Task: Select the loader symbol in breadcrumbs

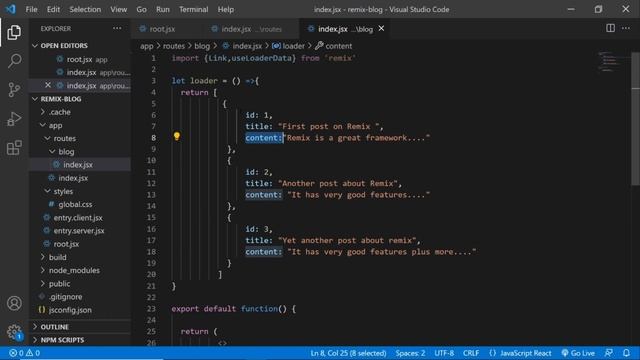Action: pos(289,46)
